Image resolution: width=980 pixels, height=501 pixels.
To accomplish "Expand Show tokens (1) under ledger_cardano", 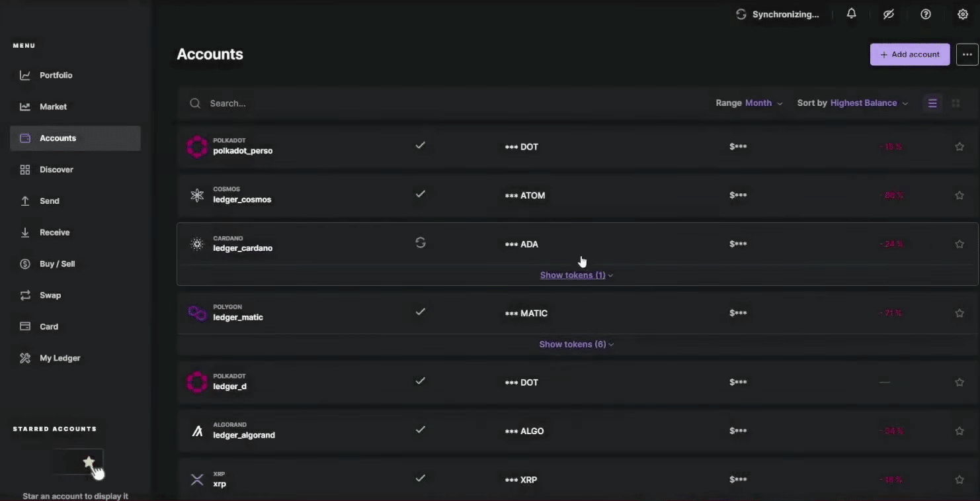I will tap(576, 275).
